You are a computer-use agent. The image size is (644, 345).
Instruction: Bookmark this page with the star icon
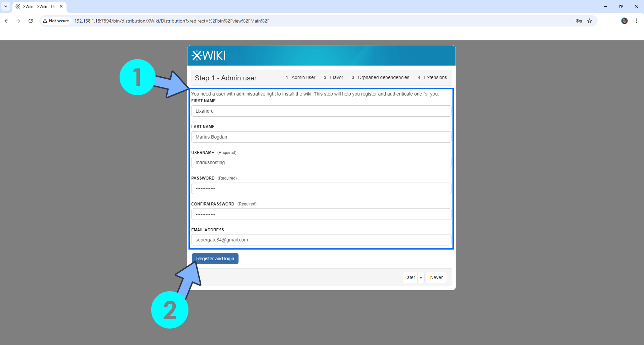pyautogui.click(x=590, y=21)
